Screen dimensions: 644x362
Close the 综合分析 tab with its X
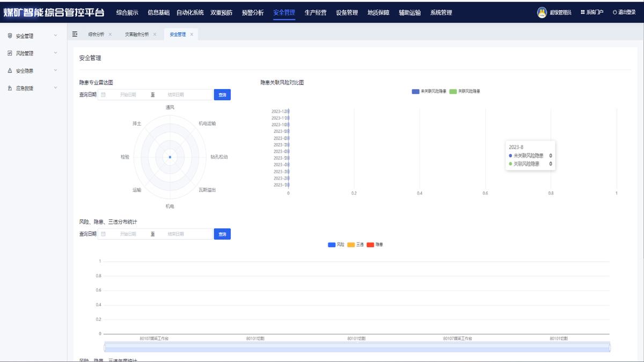pyautogui.click(x=110, y=34)
